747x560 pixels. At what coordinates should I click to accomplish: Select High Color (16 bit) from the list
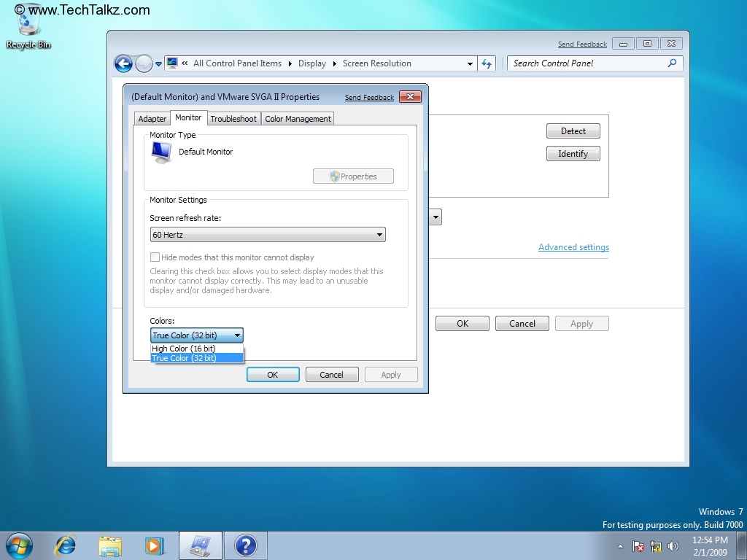tap(184, 348)
